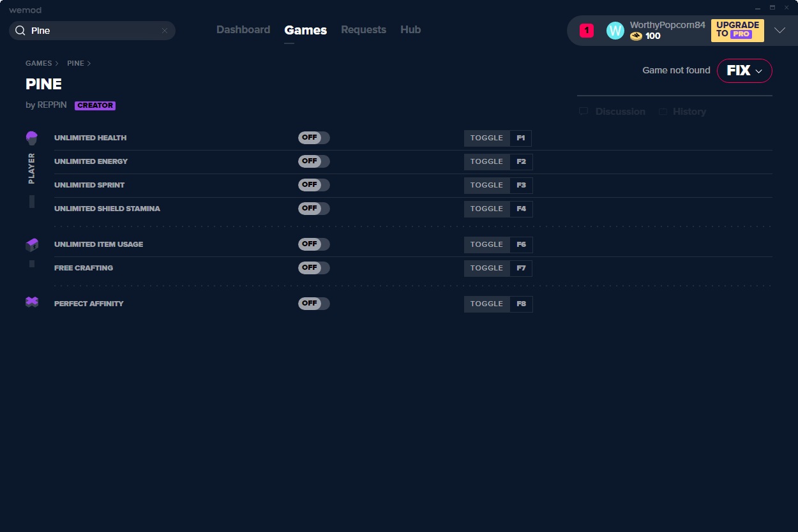
Task: Click the PINE breadcrumb link
Action: point(75,63)
